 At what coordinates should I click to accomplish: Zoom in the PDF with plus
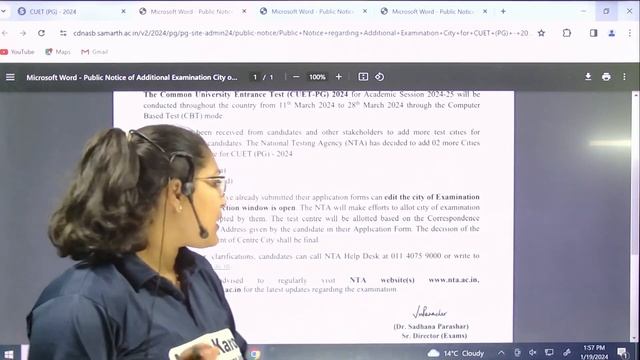(338, 77)
